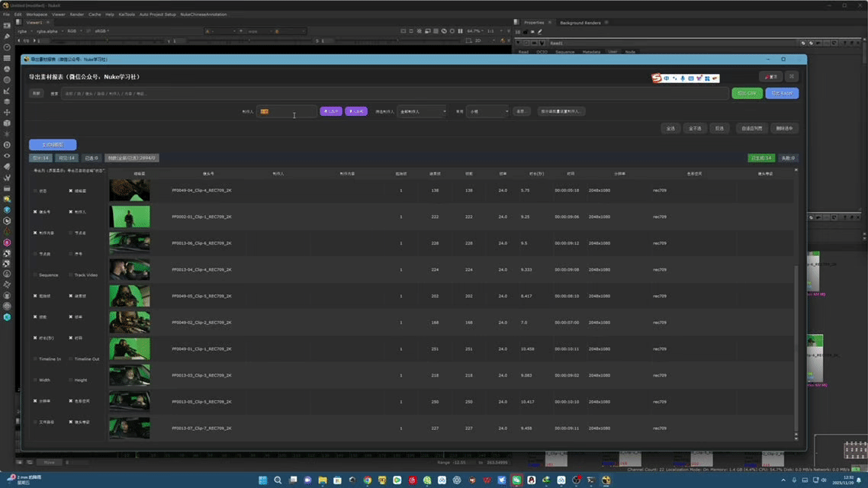This screenshot has width=868, height=488.
Task: Click the 制作人 name input field
Action: click(x=287, y=112)
